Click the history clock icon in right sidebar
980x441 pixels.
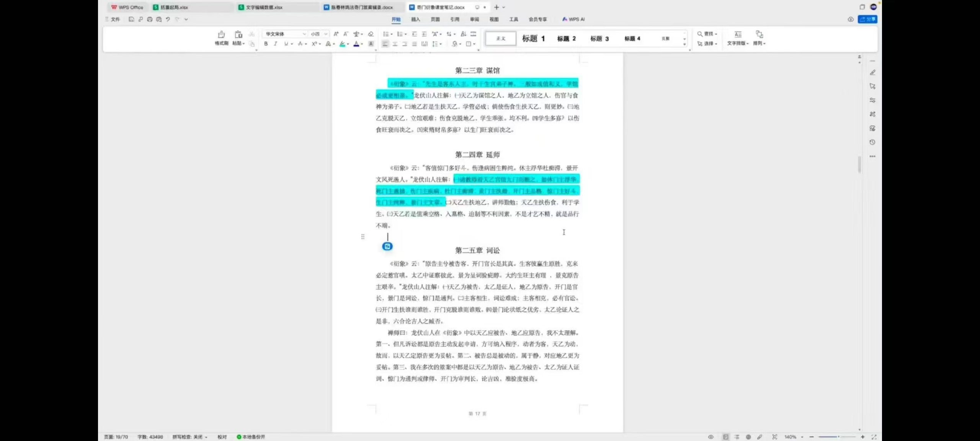(x=872, y=142)
